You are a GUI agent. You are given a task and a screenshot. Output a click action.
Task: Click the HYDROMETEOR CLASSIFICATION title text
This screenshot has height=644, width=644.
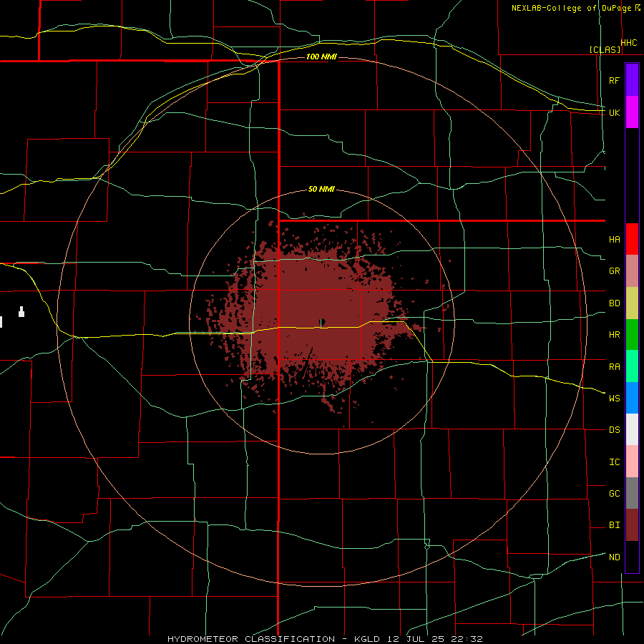pos(251,639)
